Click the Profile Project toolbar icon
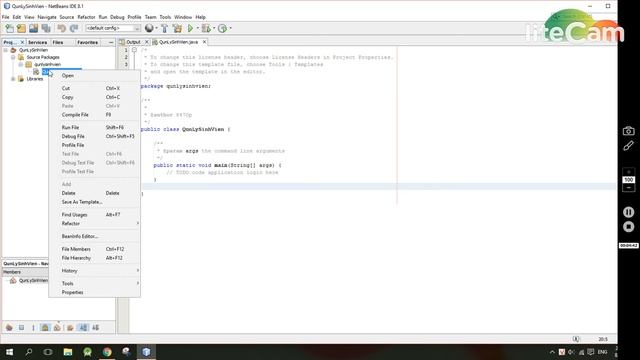 [222, 28]
